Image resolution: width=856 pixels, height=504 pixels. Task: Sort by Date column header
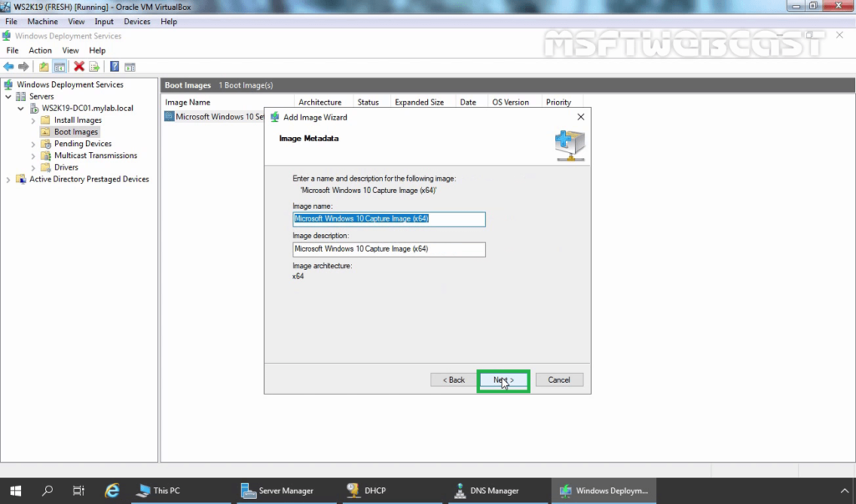point(471,102)
